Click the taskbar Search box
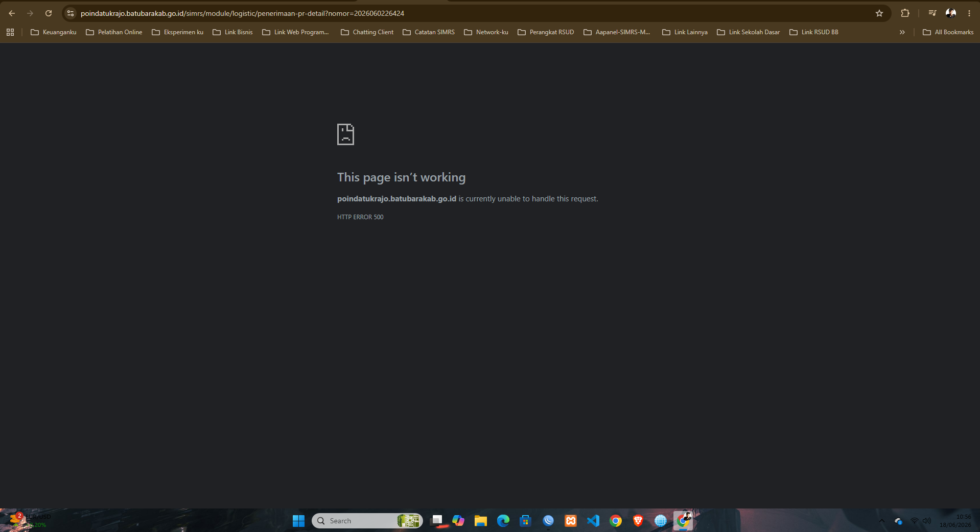This screenshot has width=980, height=532. [x=367, y=521]
